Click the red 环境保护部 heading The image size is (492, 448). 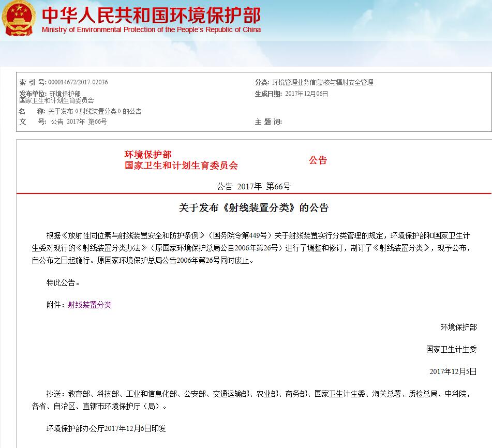(147, 154)
